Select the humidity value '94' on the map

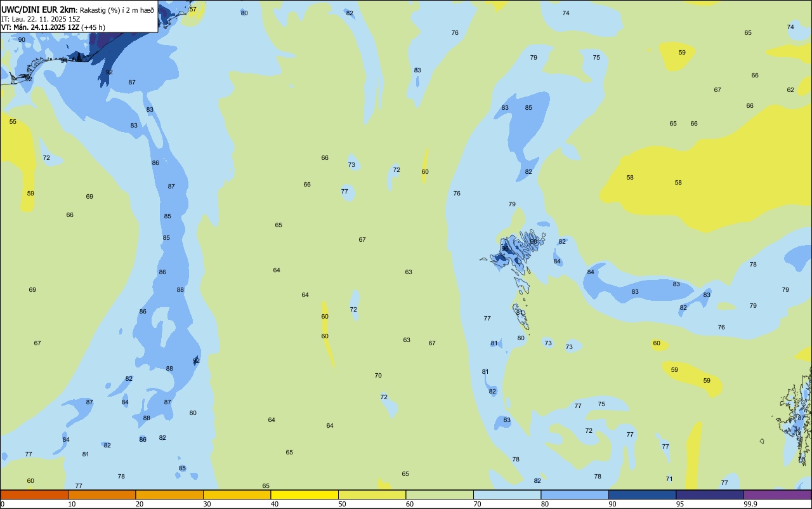[64, 60]
